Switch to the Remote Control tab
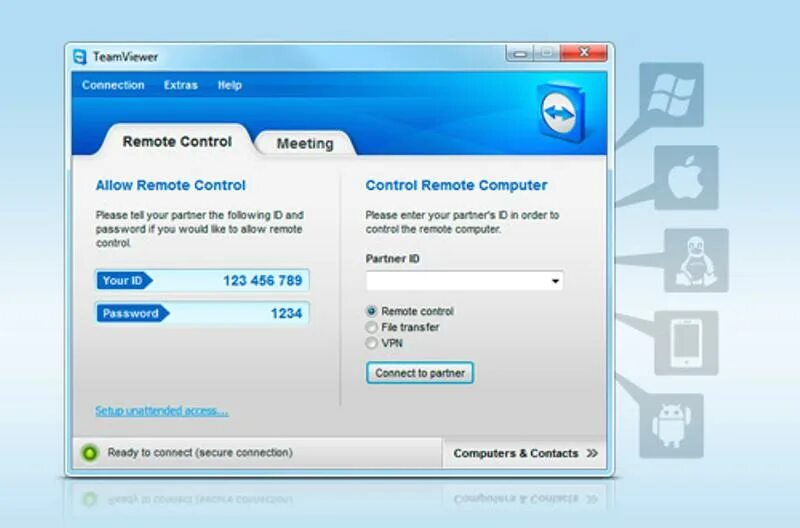The image size is (800, 528). point(177,141)
